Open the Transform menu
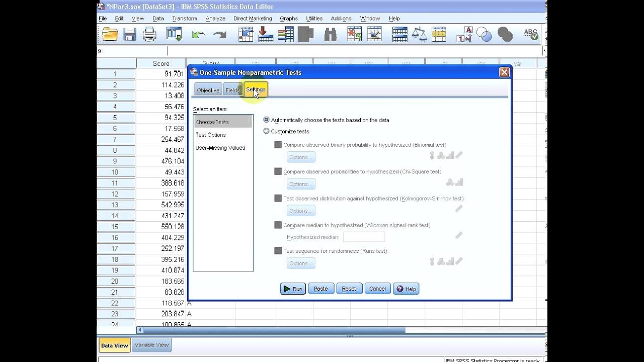This screenshot has width=644, height=362. pos(185,19)
